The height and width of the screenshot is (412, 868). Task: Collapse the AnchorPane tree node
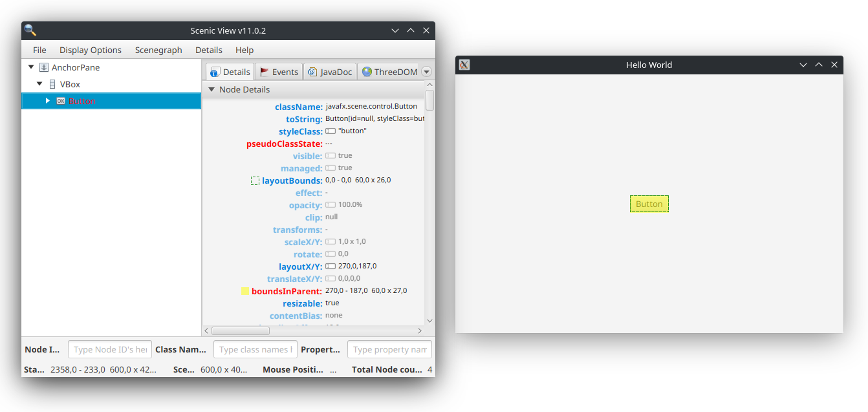(x=31, y=67)
